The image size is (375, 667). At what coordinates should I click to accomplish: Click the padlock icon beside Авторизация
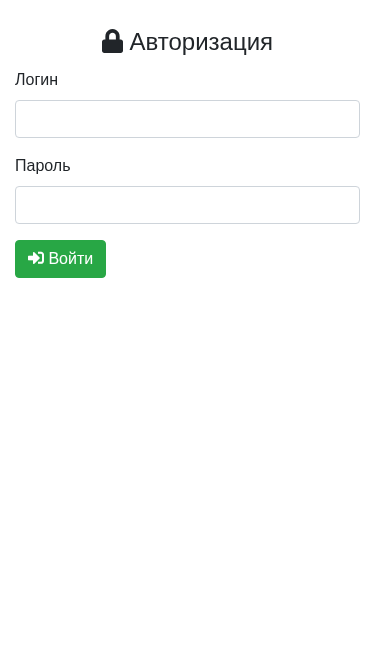[112, 41]
